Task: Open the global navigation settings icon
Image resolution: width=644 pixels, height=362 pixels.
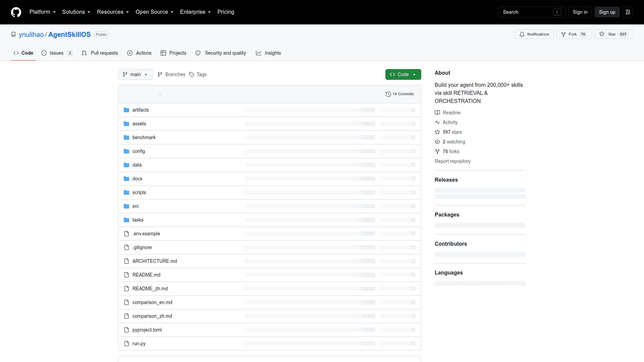Action: tap(628, 12)
